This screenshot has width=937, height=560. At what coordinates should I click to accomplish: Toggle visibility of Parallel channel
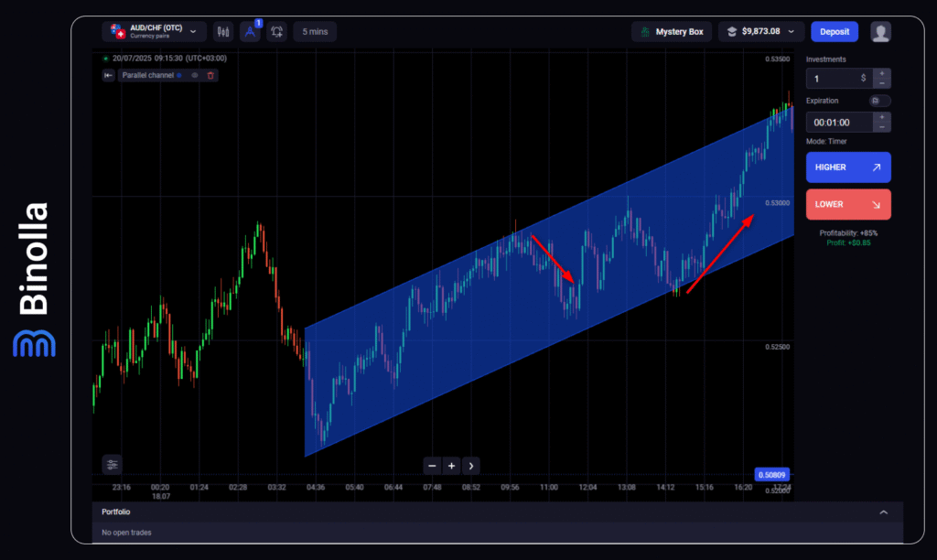(195, 75)
